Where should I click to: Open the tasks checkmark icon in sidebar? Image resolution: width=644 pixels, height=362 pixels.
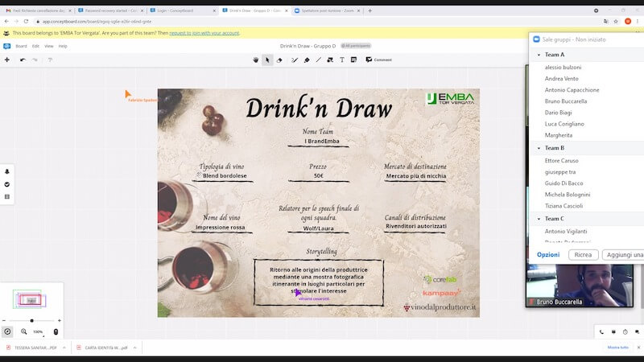[7, 184]
